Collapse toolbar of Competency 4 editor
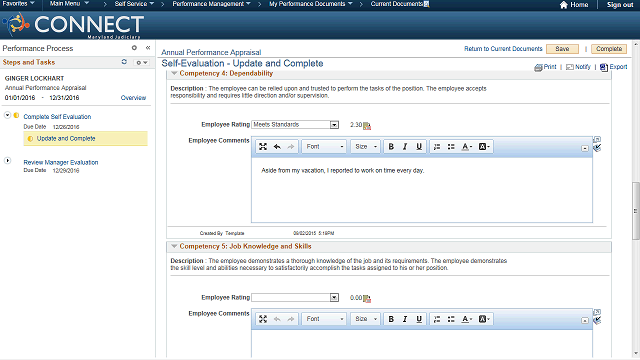 pos(585,149)
